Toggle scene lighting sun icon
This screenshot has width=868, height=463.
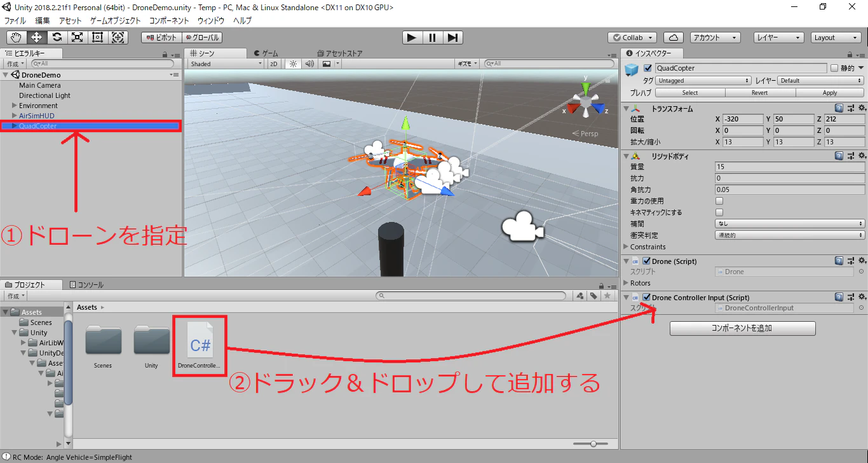293,64
